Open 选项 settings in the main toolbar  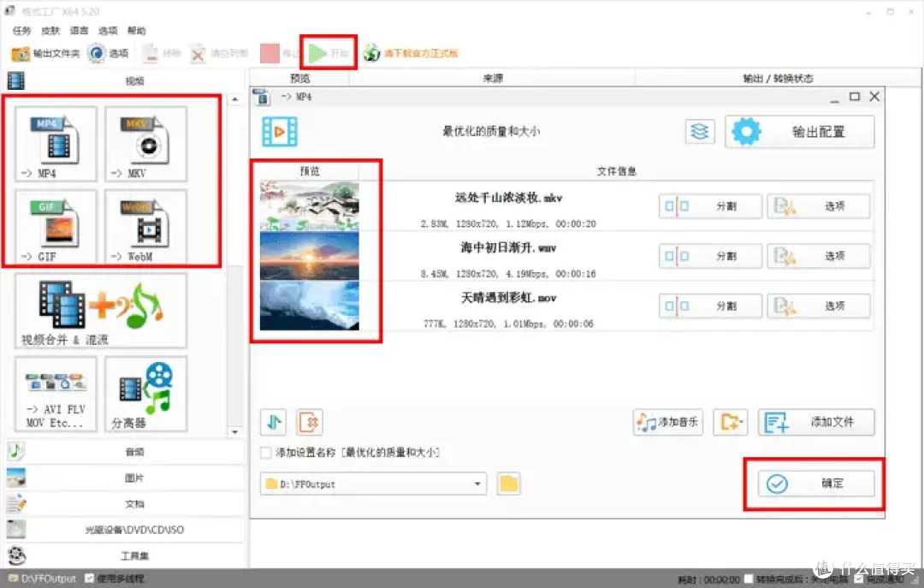(x=109, y=54)
